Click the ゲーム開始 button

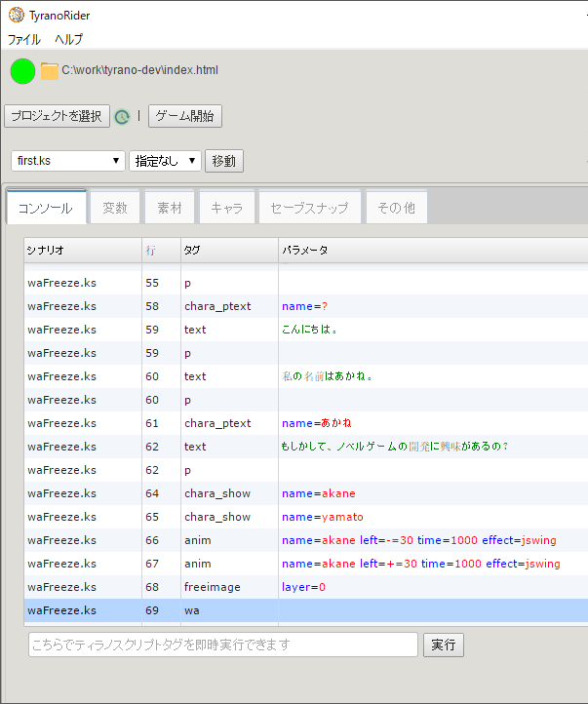[x=185, y=116]
